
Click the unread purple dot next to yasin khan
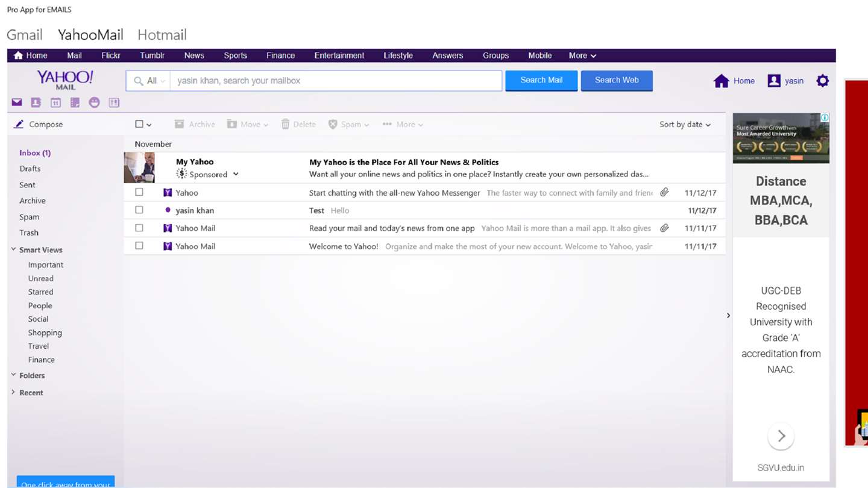tap(168, 210)
